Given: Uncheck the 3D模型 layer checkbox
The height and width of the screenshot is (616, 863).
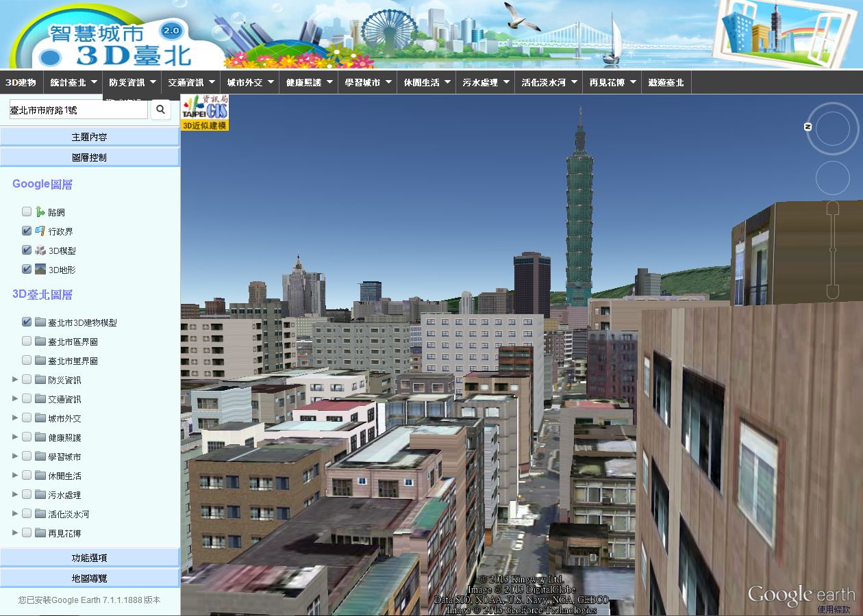Looking at the screenshot, I should pos(27,251).
